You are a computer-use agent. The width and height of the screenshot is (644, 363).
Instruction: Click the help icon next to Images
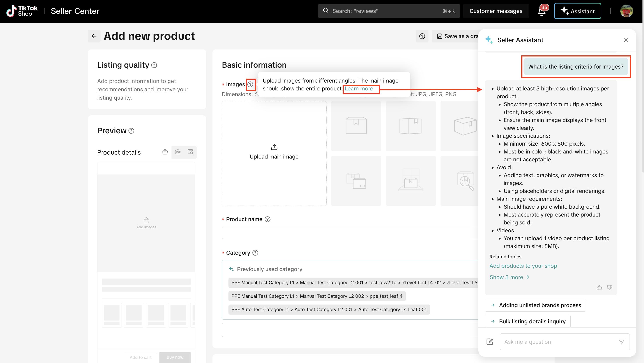click(x=250, y=85)
